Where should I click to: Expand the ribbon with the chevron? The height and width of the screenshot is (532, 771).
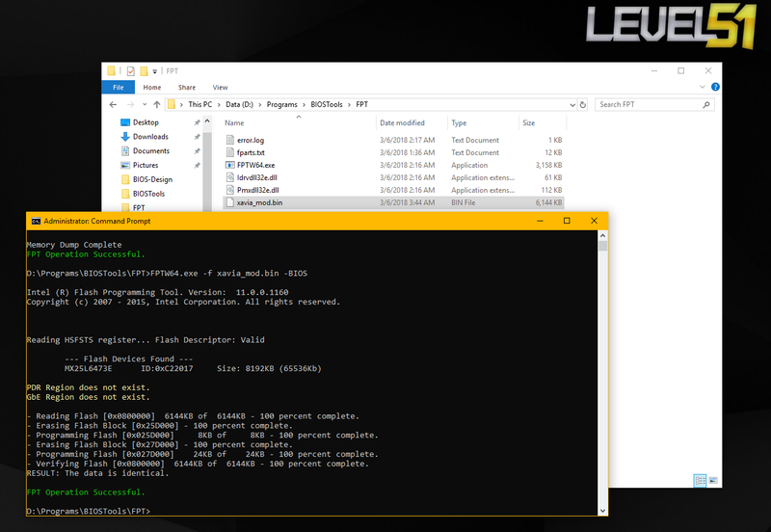(x=703, y=87)
